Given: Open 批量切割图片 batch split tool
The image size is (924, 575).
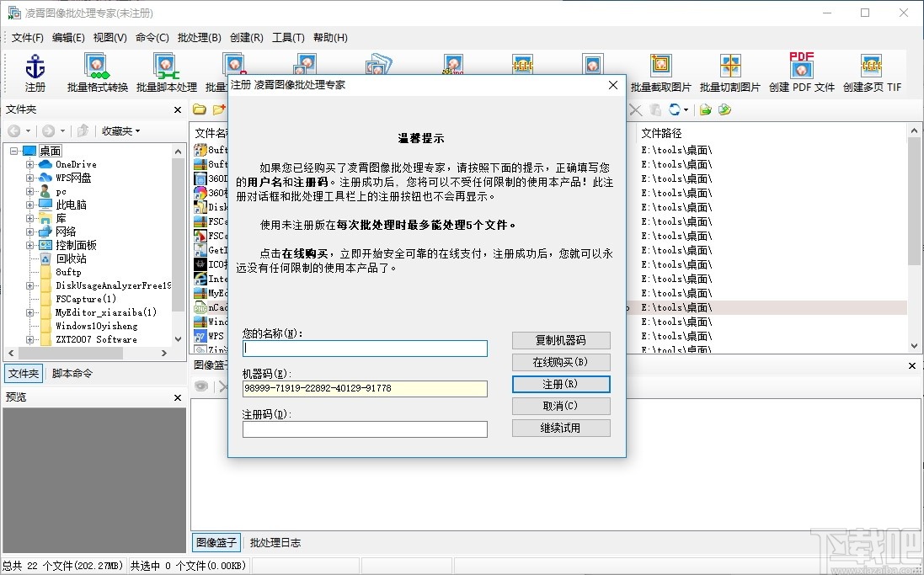Looking at the screenshot, I should click(x=730, y=73).
